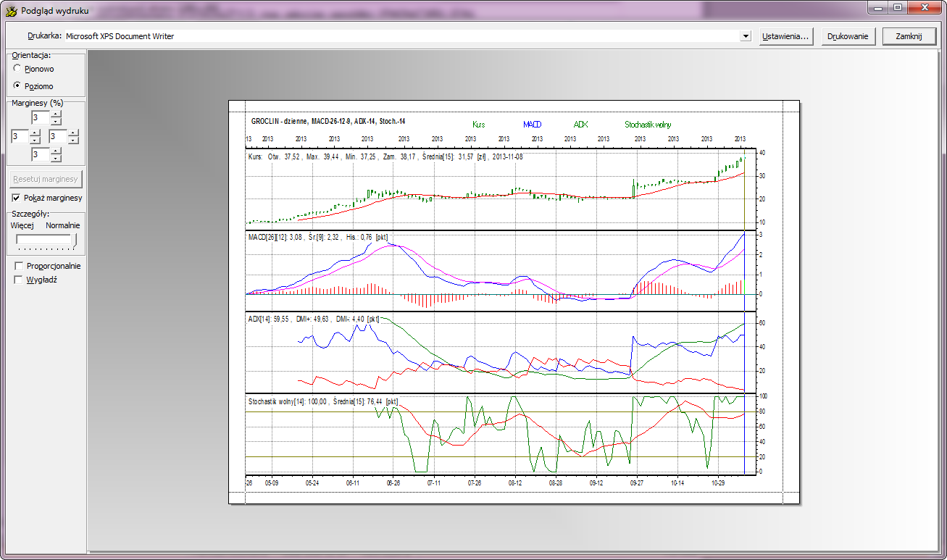Screen dimensions: 947x560
Task: Decrease the right margin with down arrow
Action: (x=73, y=140)
